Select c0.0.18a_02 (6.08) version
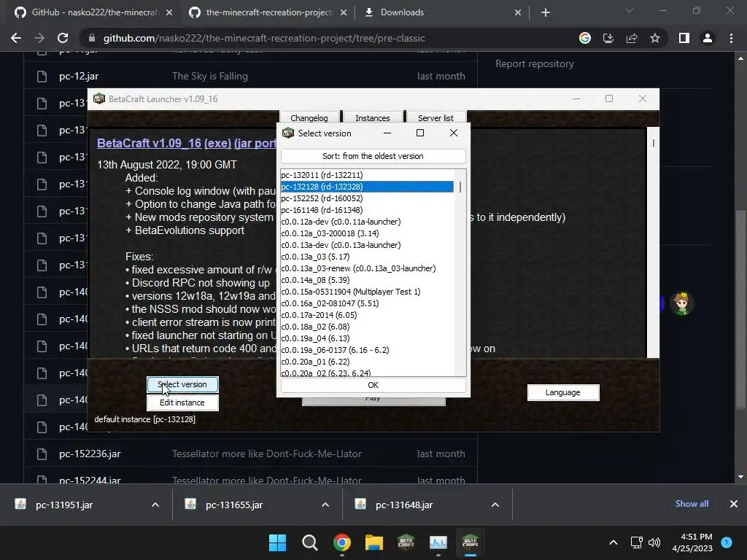 point(367,327)
